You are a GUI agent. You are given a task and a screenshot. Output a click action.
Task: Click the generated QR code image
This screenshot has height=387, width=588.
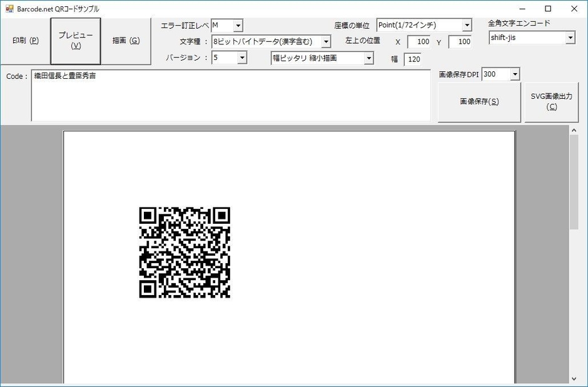tap(185, 251)
